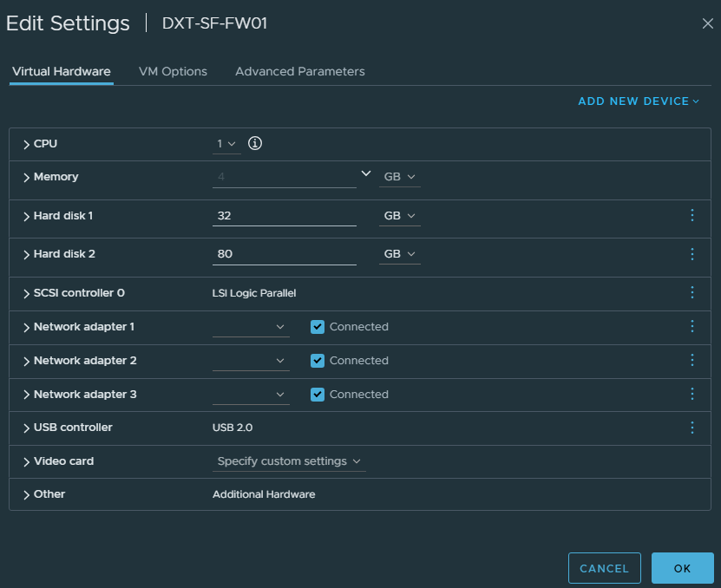Viewport: 721px width, 588px height.
Task: Switch to the VM Options tab
Action: click(x=173, y=71)
